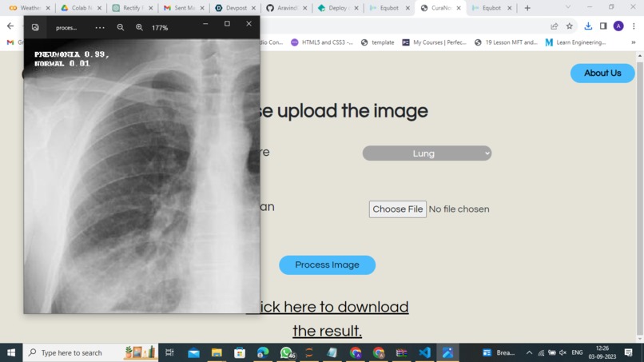
Task: Open the notification center icon
Action: pos(628,352)
